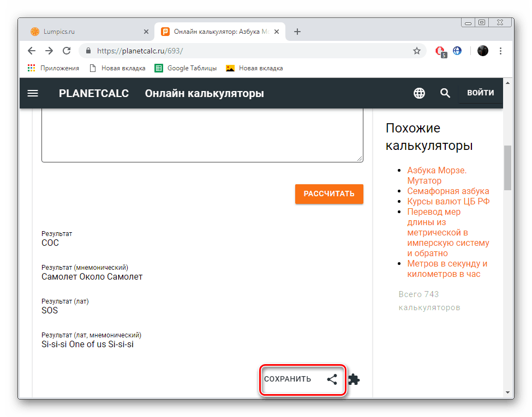The image size is (532, 417).
Task: Open a new browser tab
Action: point(297,32)
